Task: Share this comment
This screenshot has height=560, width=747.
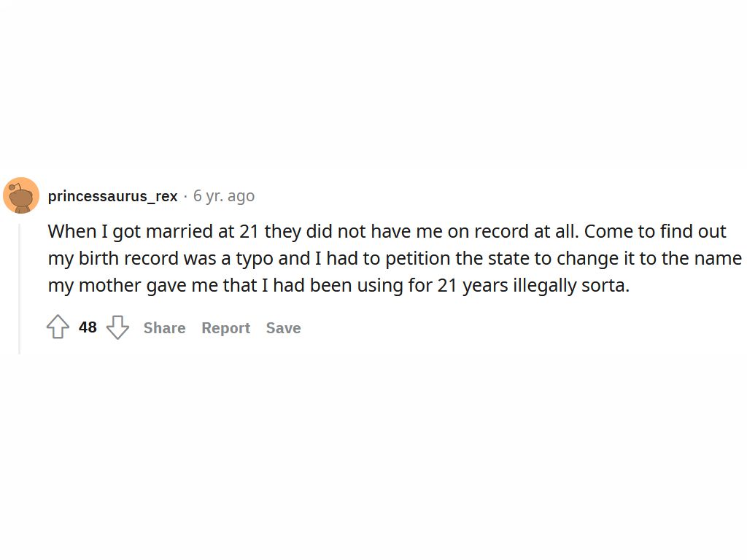Action: [x=164, y=328]
